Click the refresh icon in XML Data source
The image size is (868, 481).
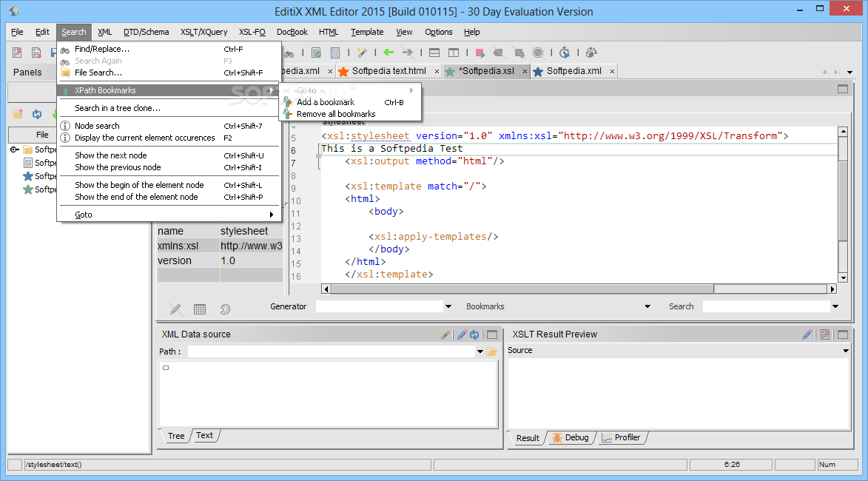tap(474, 334)
